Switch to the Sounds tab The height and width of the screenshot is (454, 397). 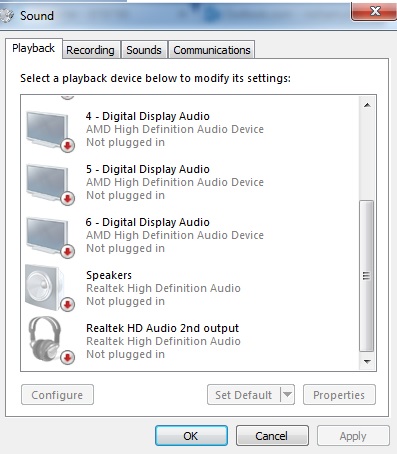(144, 50)
